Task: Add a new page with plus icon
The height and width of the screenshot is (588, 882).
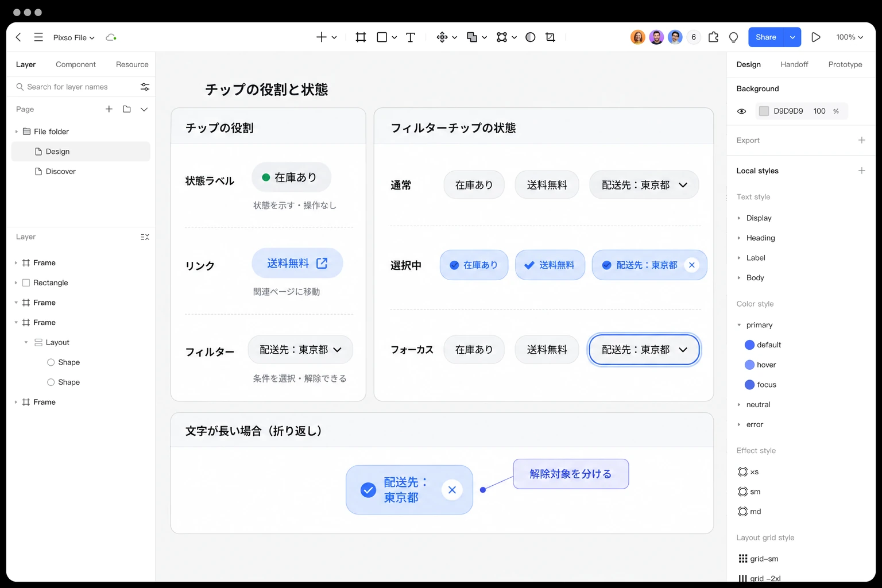Action: pyautogui.click(x=109, y=109)
